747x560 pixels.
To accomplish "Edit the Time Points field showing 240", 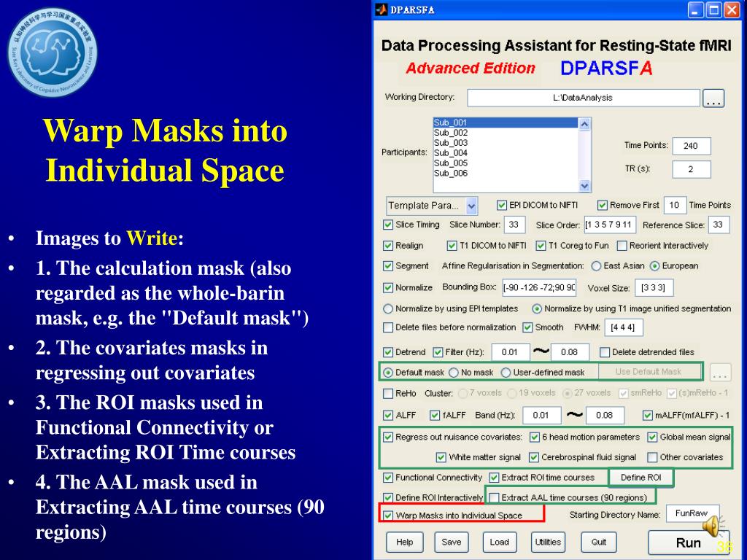I will point(692,146).
